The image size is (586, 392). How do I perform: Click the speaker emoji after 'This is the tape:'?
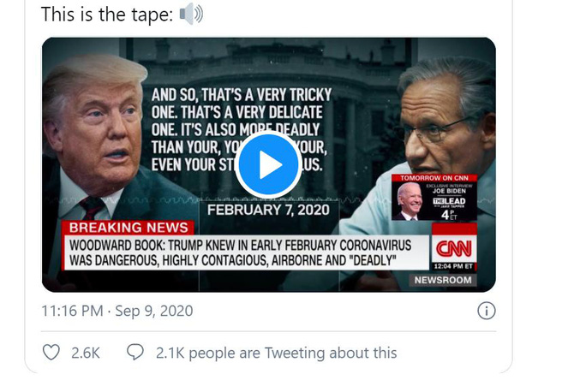point(191,15)
